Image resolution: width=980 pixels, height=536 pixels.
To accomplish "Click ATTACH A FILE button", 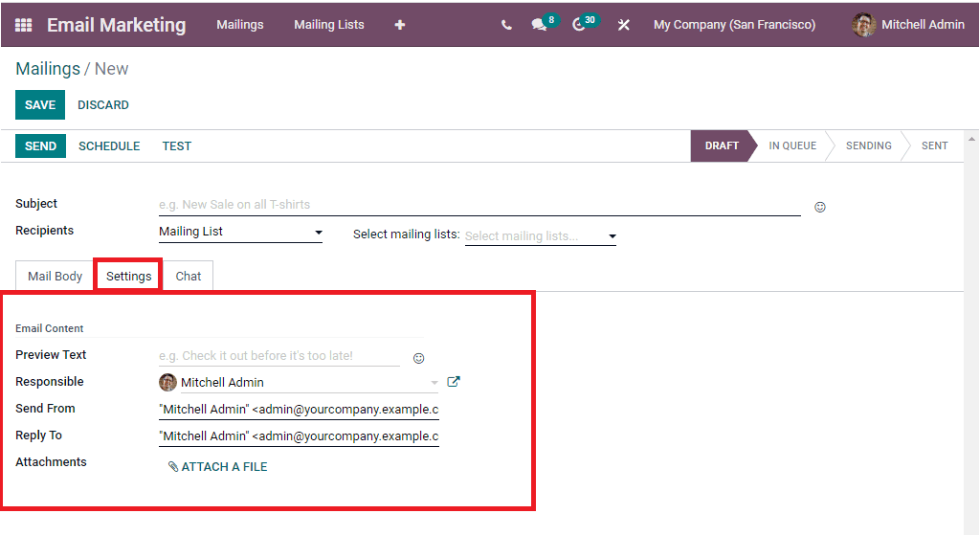I will pos(217,467).
